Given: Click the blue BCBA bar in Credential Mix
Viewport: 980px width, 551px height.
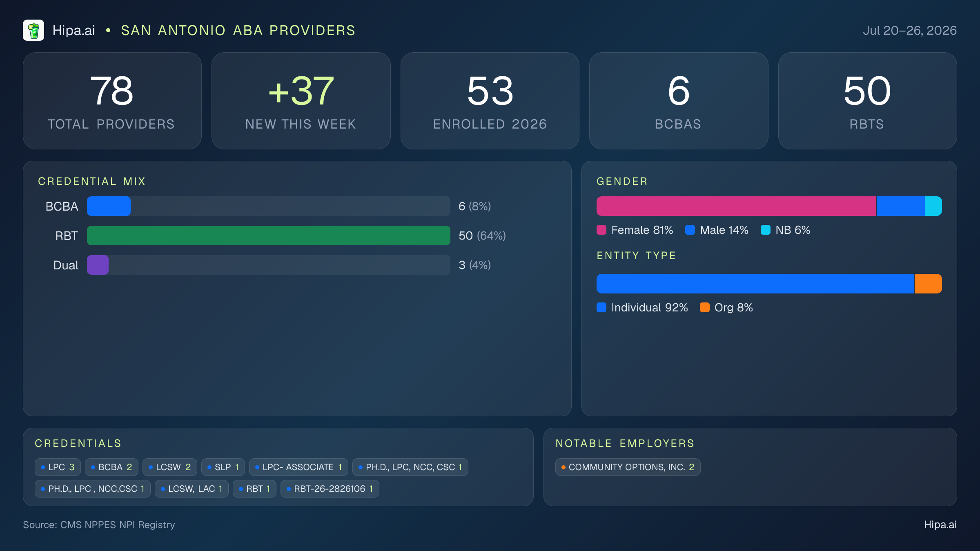Looking at the screenshot, I should click(x=109, y=206).
